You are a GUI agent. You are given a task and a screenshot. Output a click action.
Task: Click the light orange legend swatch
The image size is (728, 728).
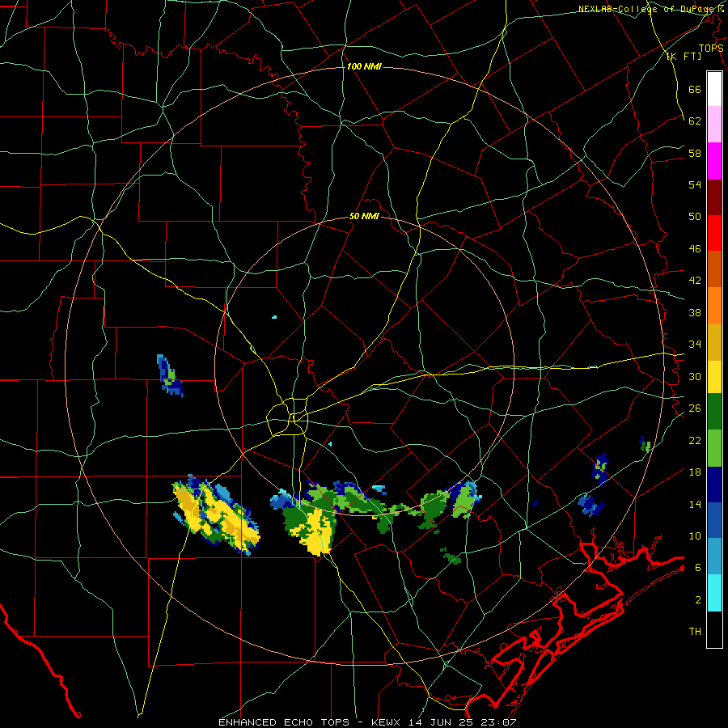pyautogui.click(x=714, y=306)
